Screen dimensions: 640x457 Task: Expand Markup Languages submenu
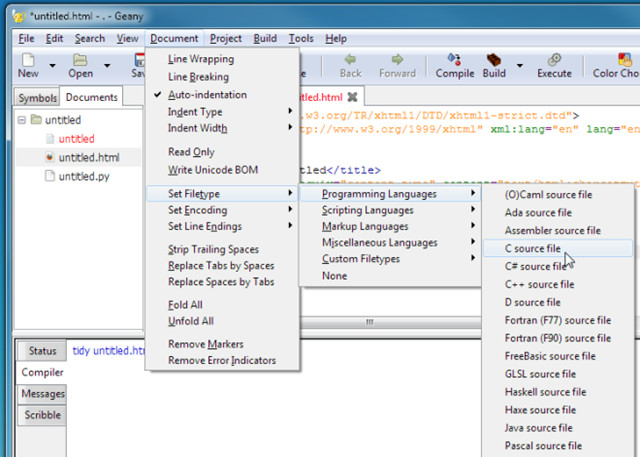(390, 226)
